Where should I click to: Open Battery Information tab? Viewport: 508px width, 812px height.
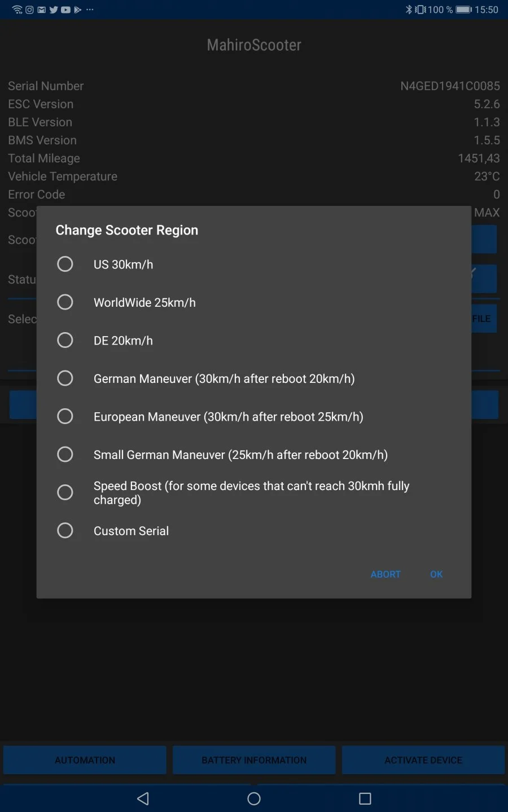click(x=254, y=760)
